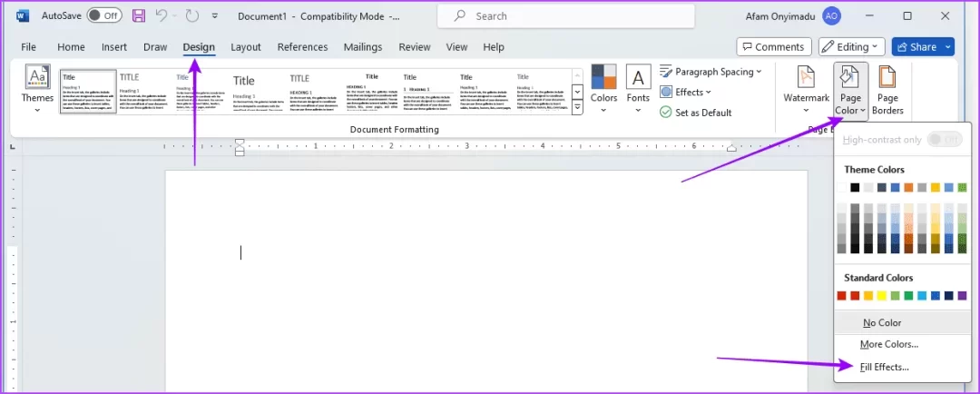Click the Undo arrow icon
Viewport: 980px width, 394px height.
click(x=162, y=15)
